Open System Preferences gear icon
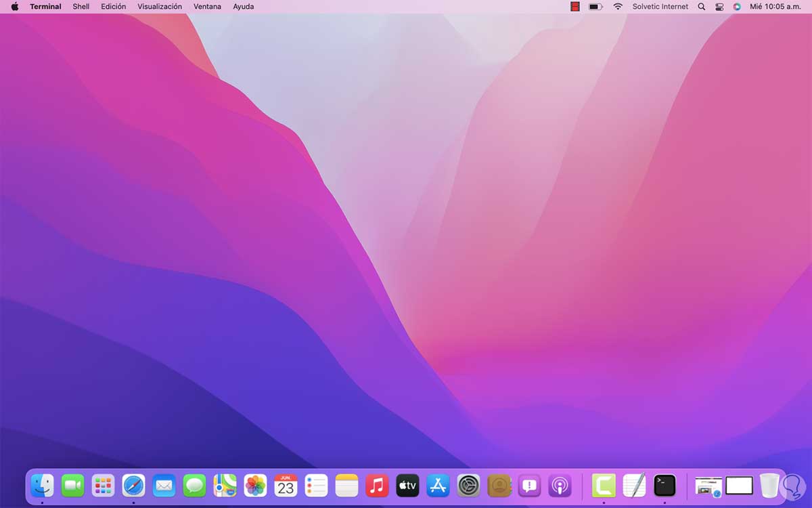The image size is (812, 508). click(x=468, y=486)
